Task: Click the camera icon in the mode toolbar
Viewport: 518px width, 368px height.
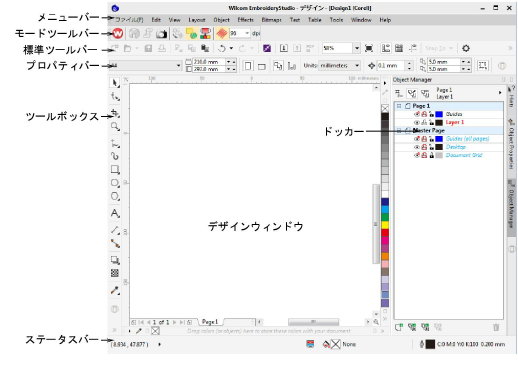Action: click(x=162, y=34)
